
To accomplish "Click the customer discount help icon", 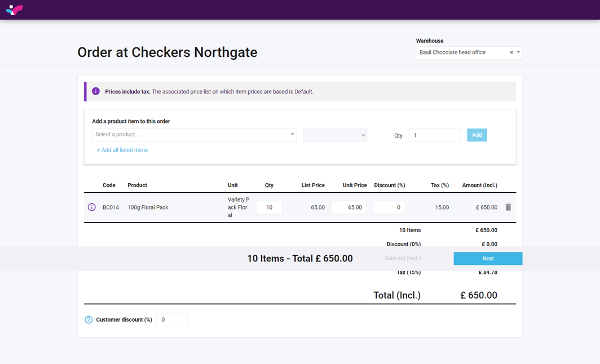I will pyautogui.click(x=89, y=319).
